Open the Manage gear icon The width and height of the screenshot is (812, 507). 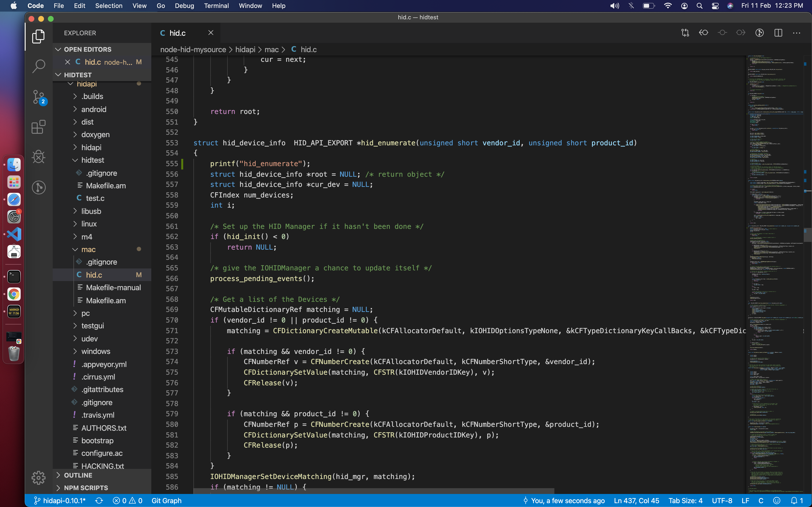[x=39, y=478]
